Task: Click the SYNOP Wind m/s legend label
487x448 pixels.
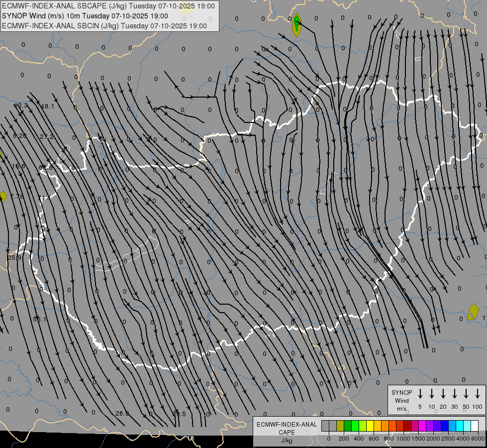Action: [401, 400]
